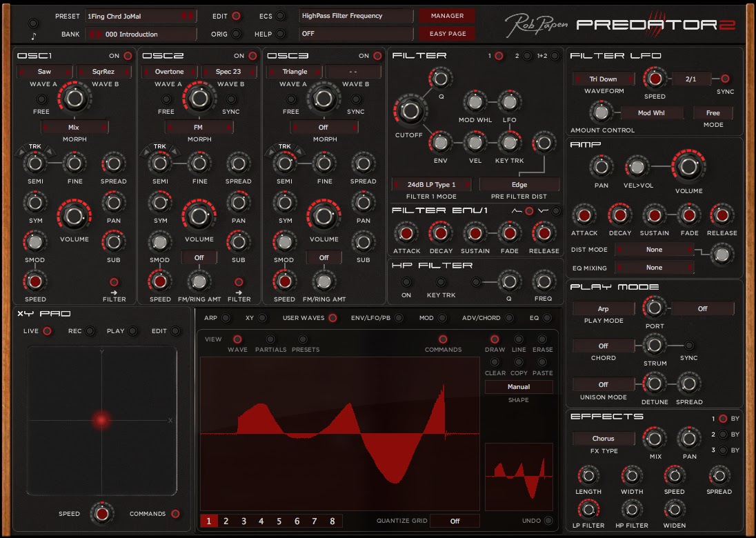Click the CLEAR wave button
Viewport: 756px width, 538px height.
(495, 362)
